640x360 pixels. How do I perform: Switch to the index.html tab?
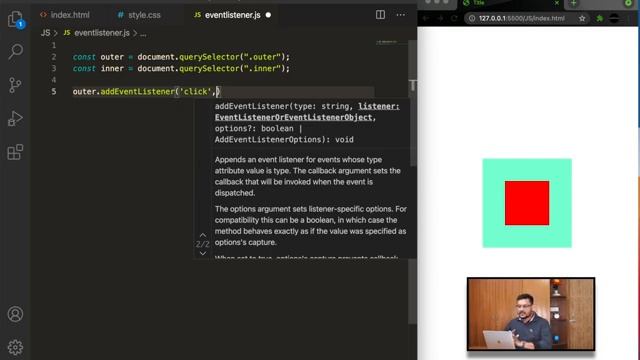(65, 15)
